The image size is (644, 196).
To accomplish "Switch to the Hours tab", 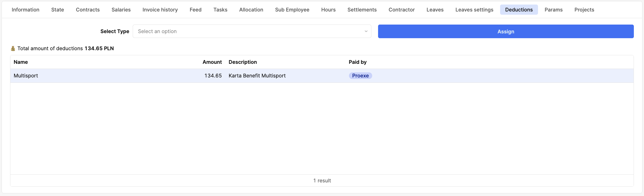I will tap(328, 10).
